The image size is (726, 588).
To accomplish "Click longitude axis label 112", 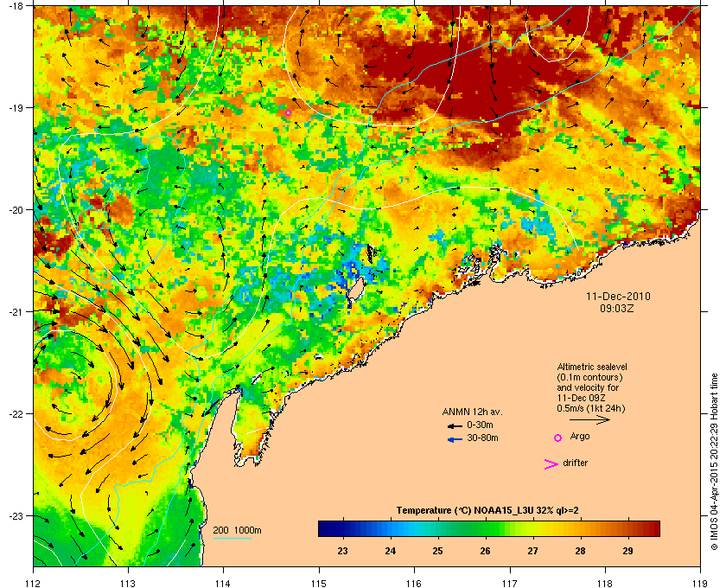I will (34, 583).
